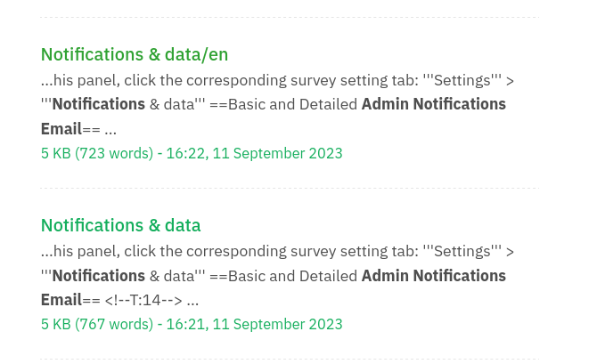Click "Admin Notifications" in the 767-word result

tap(433, 276)
